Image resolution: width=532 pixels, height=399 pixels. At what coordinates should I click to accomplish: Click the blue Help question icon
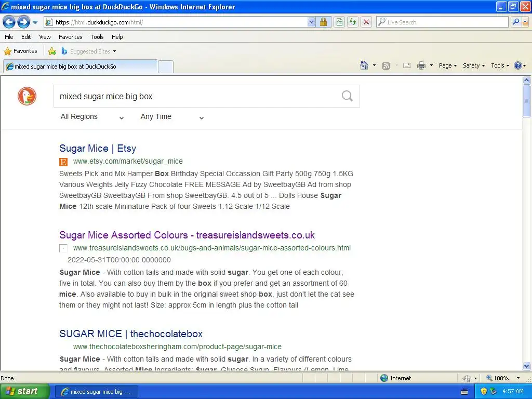518,65
